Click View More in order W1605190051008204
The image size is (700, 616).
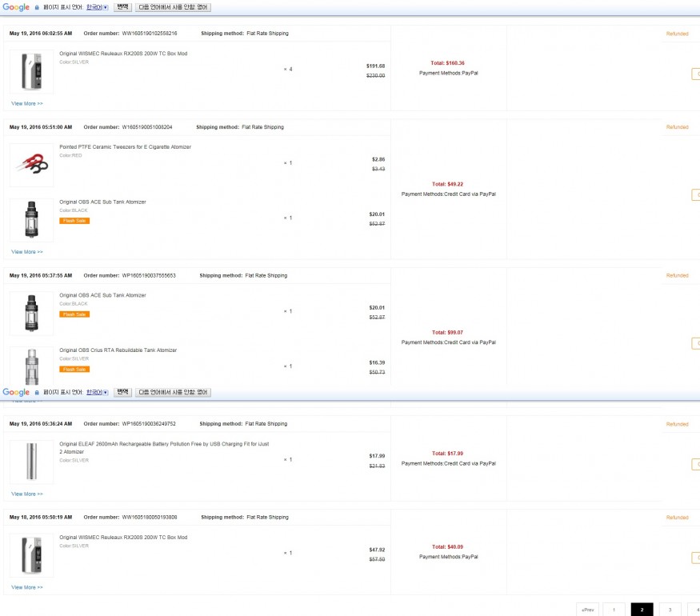pos(26,252)
